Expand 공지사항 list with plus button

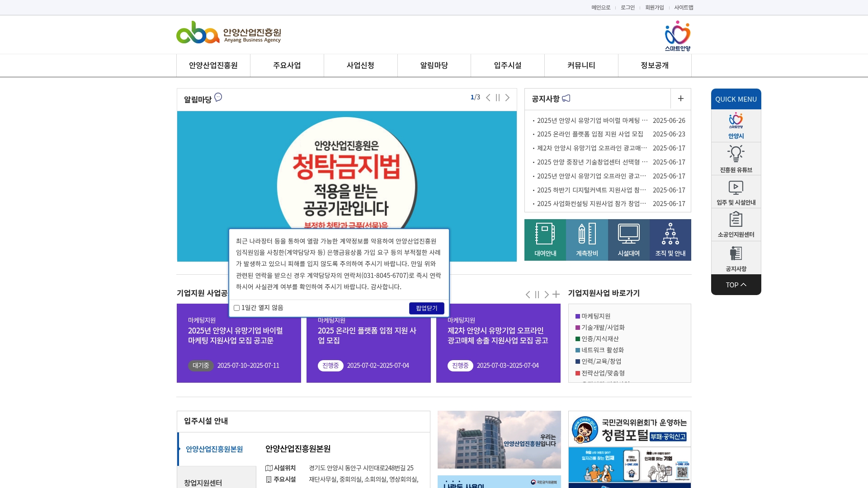click(681, 99)
